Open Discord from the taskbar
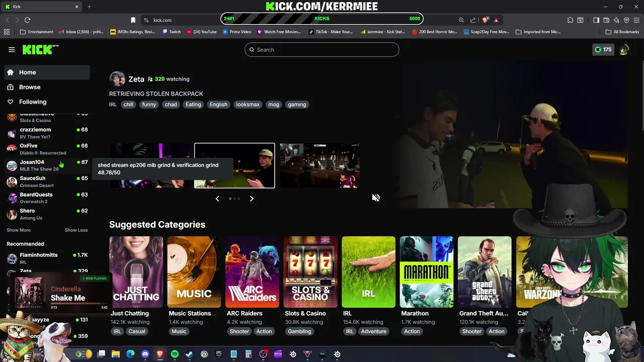 pos(145,354)
